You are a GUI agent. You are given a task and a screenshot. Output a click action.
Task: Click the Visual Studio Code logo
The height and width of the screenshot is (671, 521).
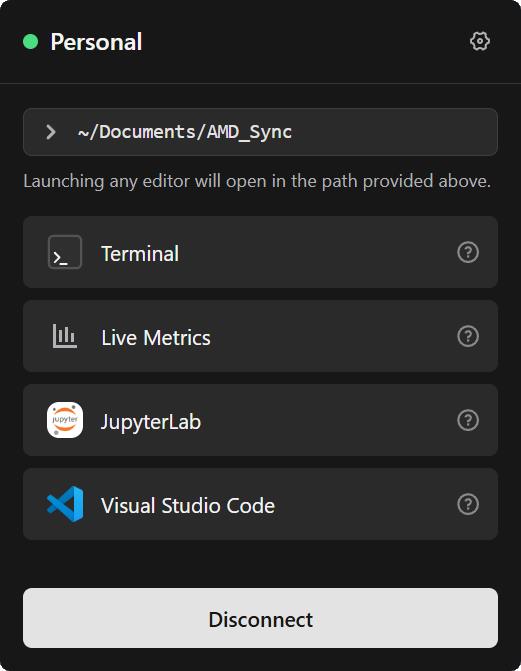point(65,504)
